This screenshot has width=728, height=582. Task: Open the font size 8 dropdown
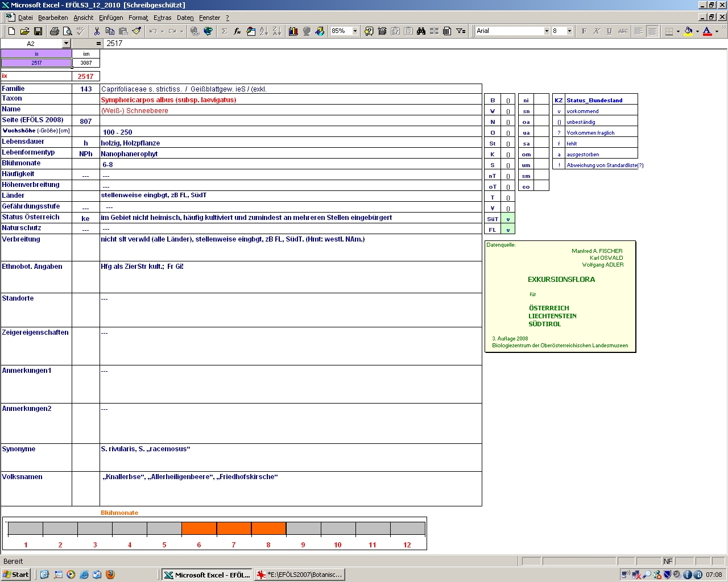pyautogui.click(x=569, y=31)
